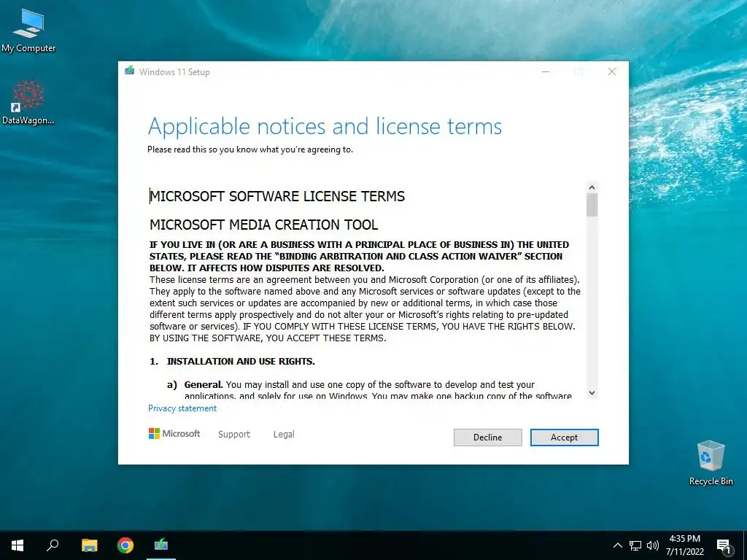The height and width of the screenshot is (560, 747).
Task: Open File Explorer from taskbar
Action: click(90, 545)
